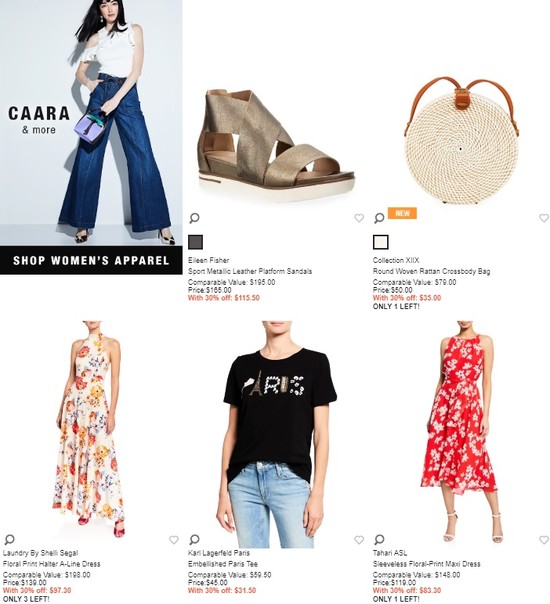The image size is (550, 604).
Task: Open Embellished Paris Tee product link
Action: [223, 564]
